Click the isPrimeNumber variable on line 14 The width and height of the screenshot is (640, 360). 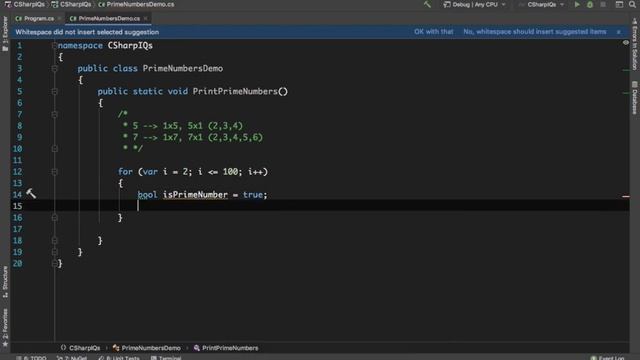pyautogui.click(x=195, y=195)
